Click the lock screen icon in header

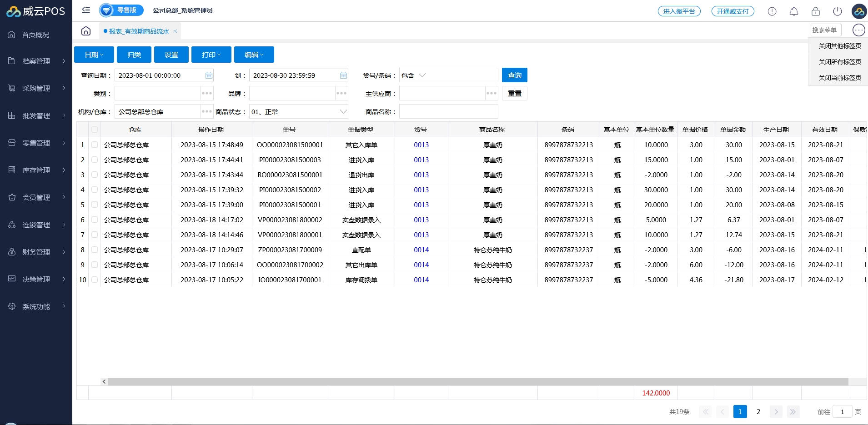click(816, 11)
